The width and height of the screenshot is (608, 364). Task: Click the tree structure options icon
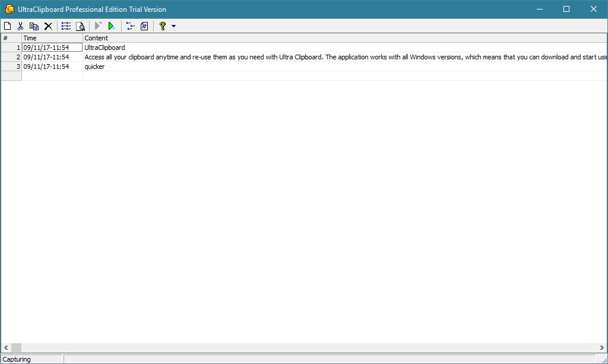[x=130, y=26]
